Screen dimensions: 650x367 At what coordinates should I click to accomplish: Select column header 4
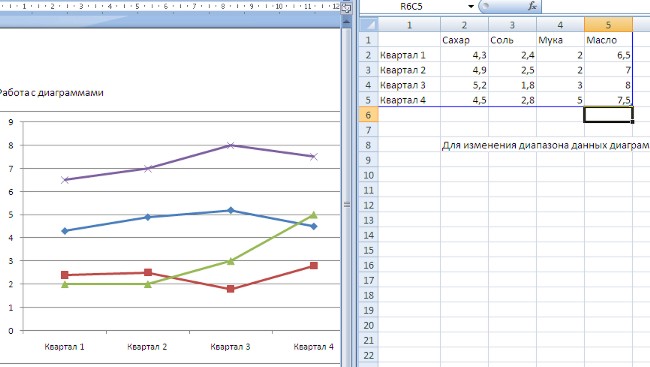[560, 25]
